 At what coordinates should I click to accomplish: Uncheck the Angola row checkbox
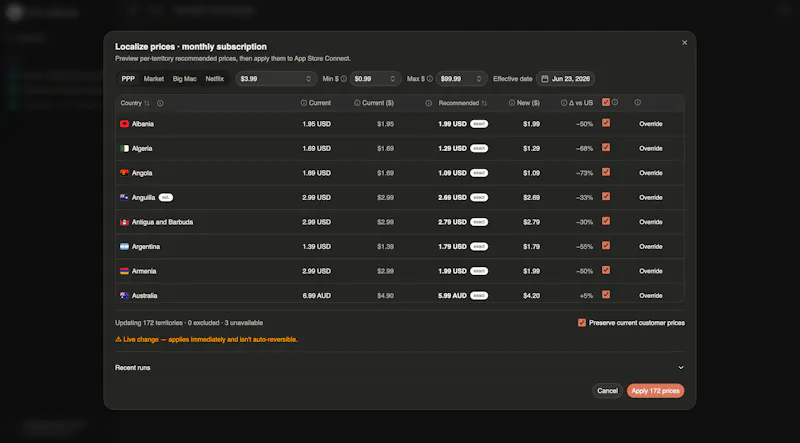[x=606, y=172]
